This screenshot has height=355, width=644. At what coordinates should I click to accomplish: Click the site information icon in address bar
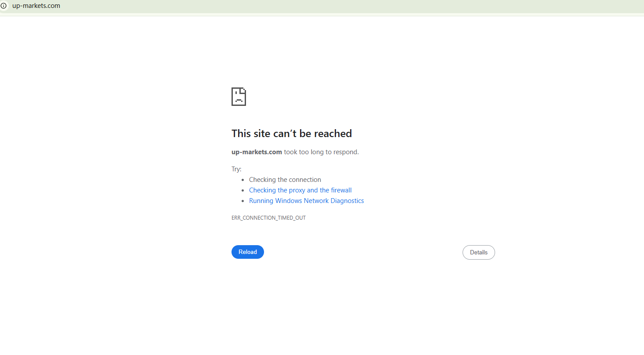4,6
